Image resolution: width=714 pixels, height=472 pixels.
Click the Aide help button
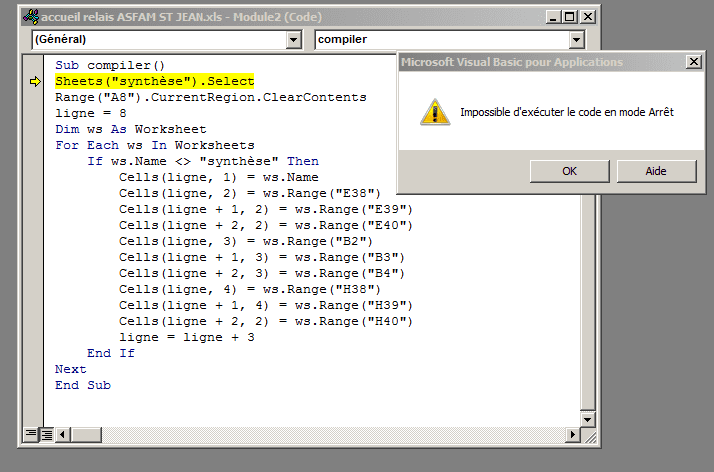[x=655, y=171]
